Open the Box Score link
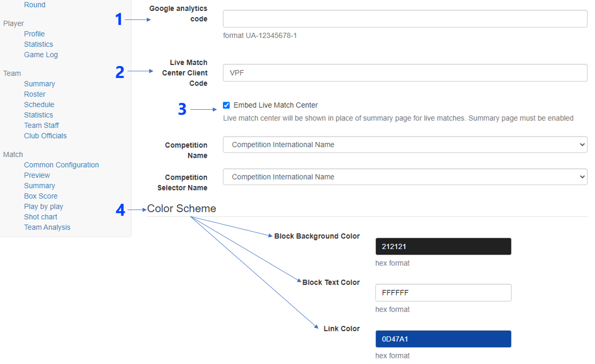 (x=41, y=196)
